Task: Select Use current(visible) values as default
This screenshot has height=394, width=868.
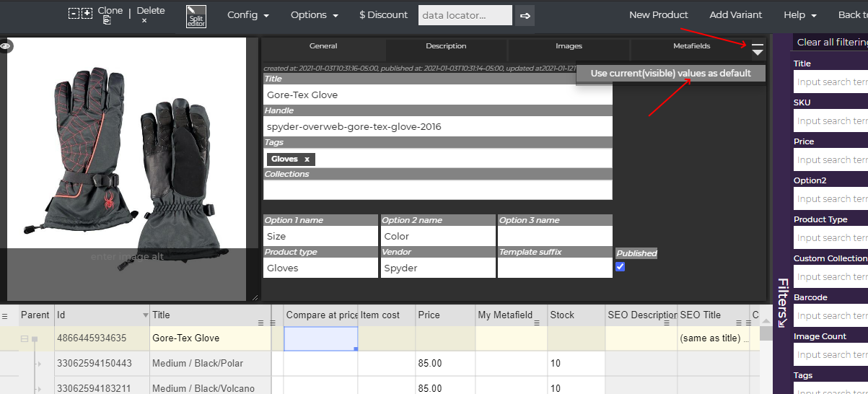Action: coord(670,73)
